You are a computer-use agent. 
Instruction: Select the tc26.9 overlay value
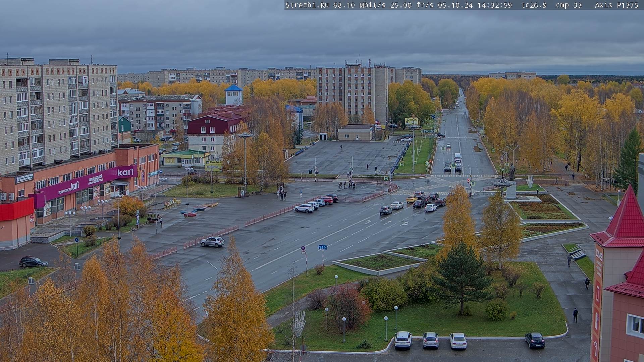(x=534, y=5)
